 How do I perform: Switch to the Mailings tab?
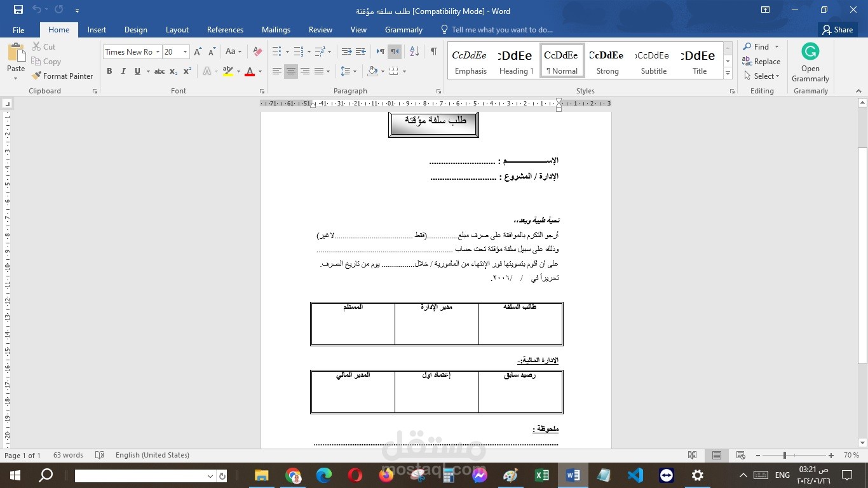point(276,30)
